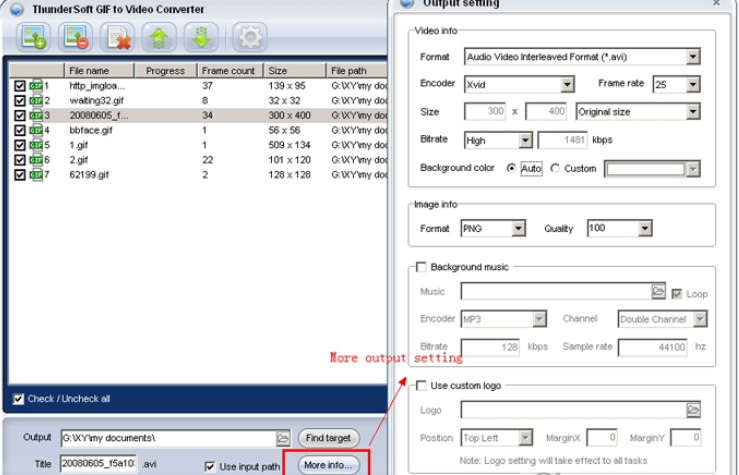The width and height of the screenshot is (739, 475).
Task: Click the Progress column header
Action: (165, 71)
